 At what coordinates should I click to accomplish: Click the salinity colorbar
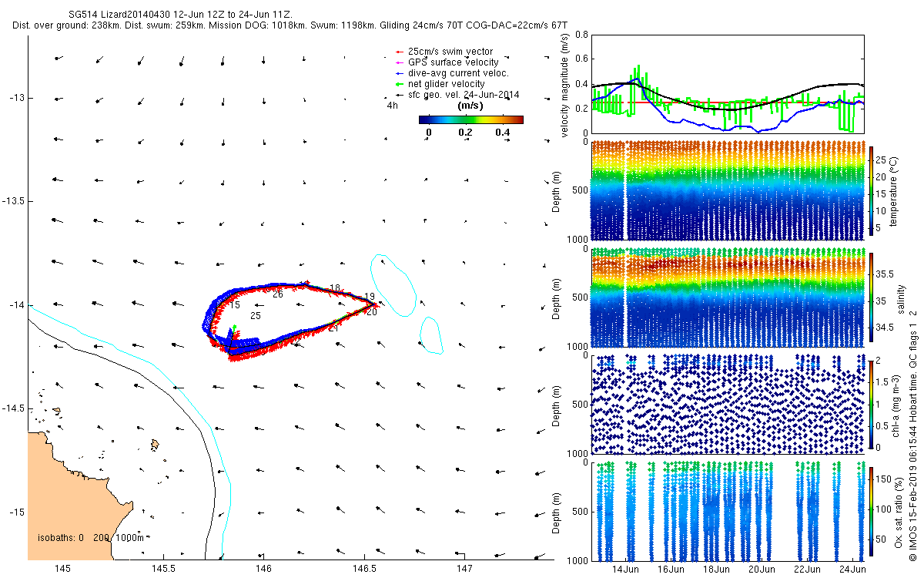871,299
